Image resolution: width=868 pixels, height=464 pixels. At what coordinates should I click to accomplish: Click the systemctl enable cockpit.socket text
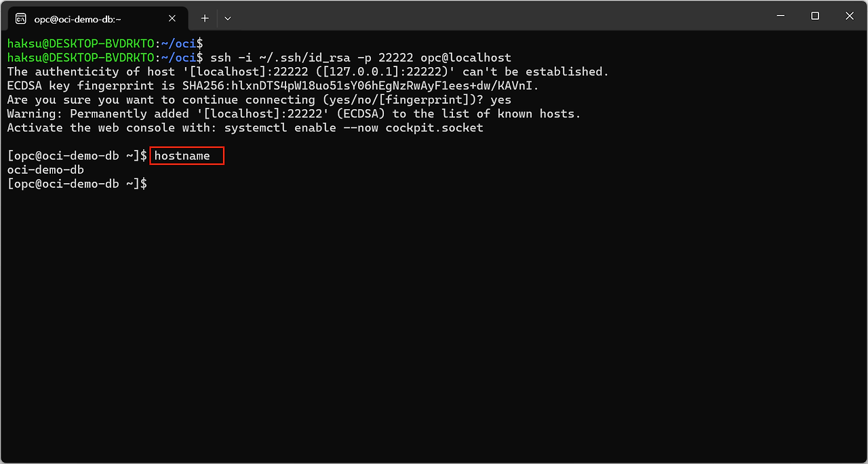click(x=353, y=128)
